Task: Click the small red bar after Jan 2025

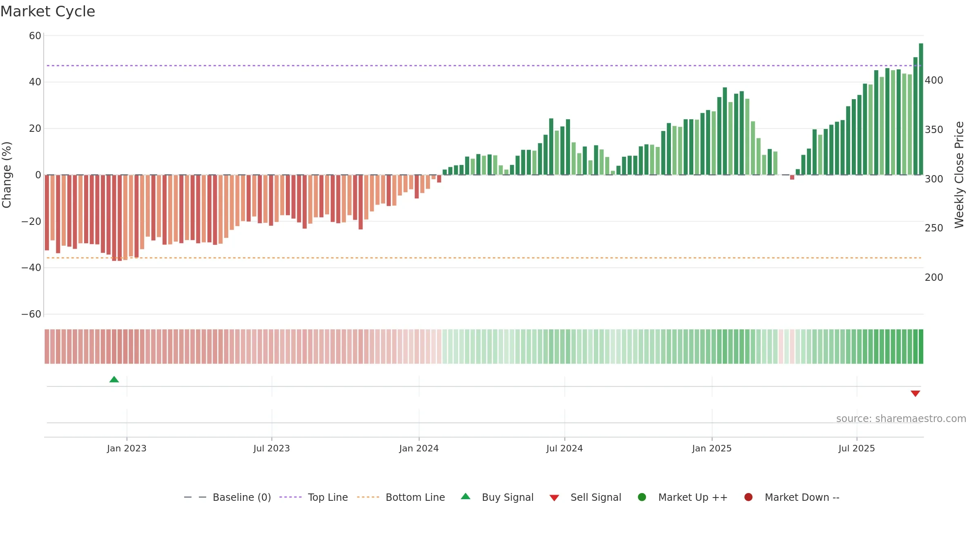Action: (792, 178)
